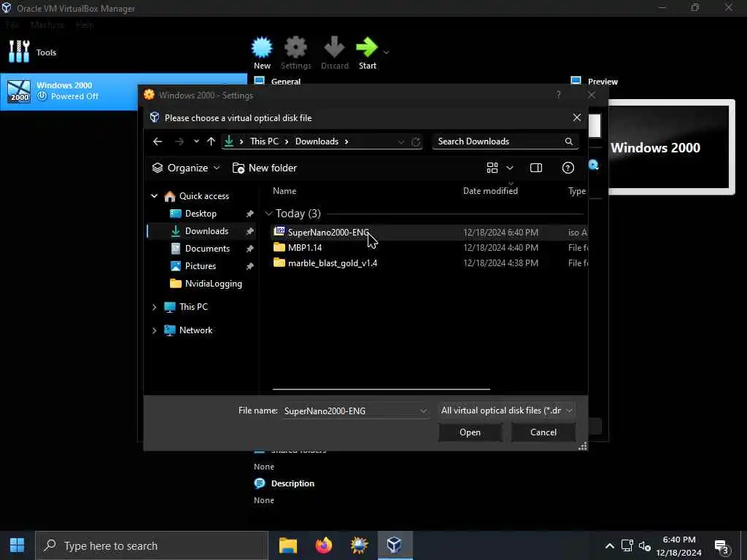Viewport: 747px width, 560px height.
Task: Click the volume speaker tray icon
Action: tap(645, 545)
